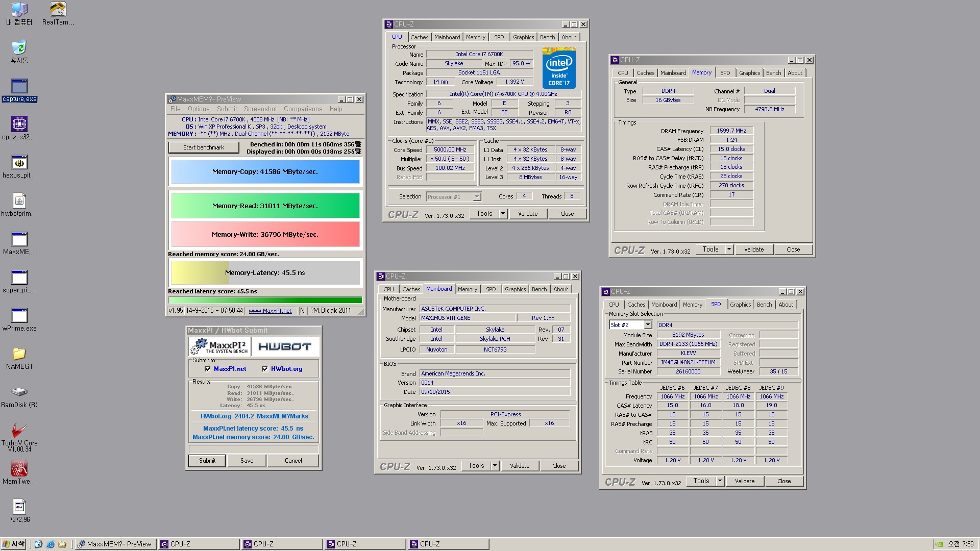This screenshot has height=551, width=980.
Task: Switch to Caches tab in CPU tab window
Action: click(420, 37)
